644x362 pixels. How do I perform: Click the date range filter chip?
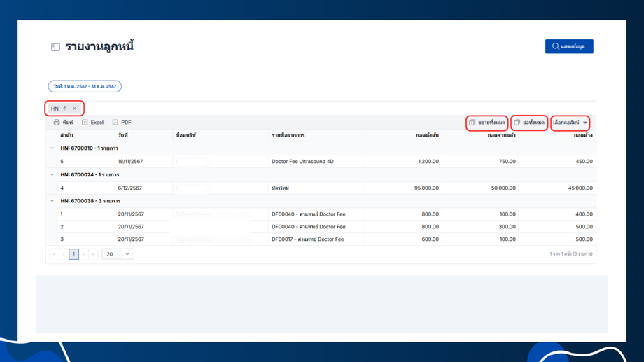[x=85, y=87]
